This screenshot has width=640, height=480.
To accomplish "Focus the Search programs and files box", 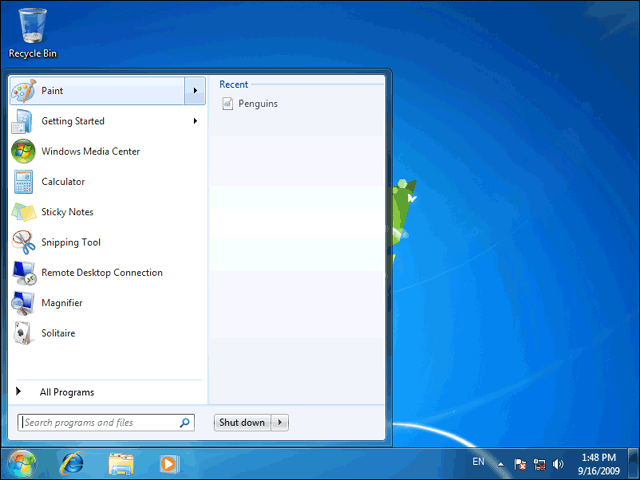I will pos(106,422).
